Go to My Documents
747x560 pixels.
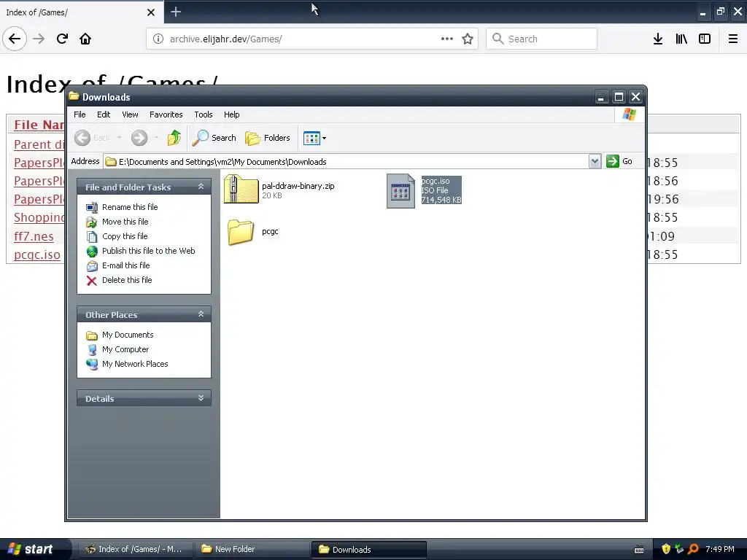coord(127,335)
